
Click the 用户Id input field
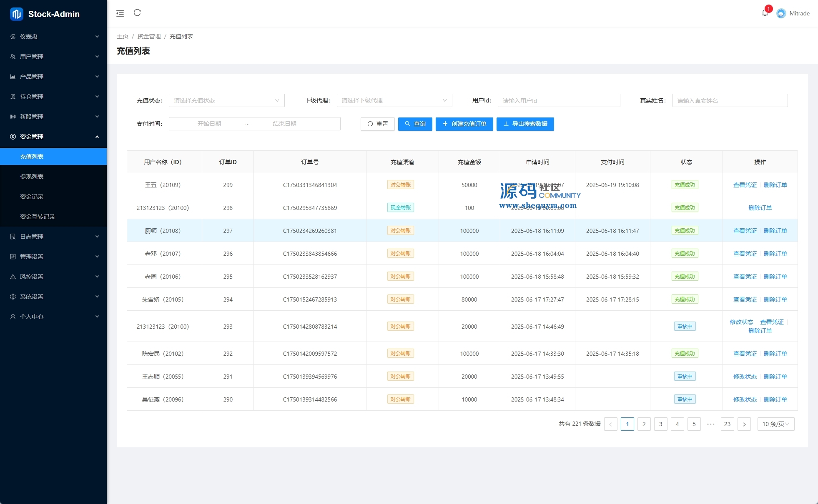559,100
